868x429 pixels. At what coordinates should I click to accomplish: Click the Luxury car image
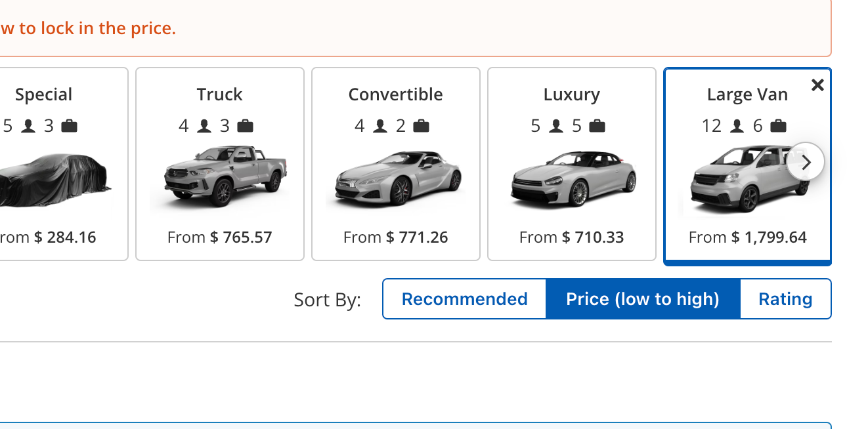click(x=572, y=178)
